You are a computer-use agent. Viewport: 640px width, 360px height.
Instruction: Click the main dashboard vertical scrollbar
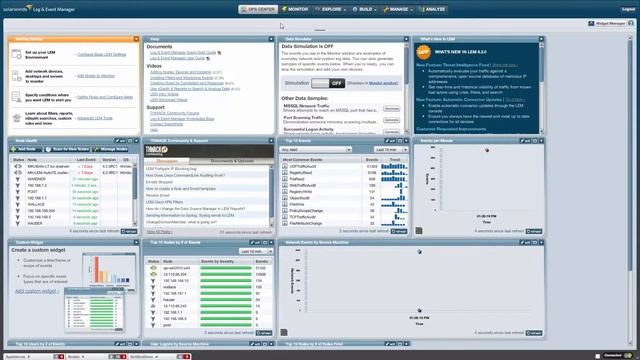pos(630,190)
